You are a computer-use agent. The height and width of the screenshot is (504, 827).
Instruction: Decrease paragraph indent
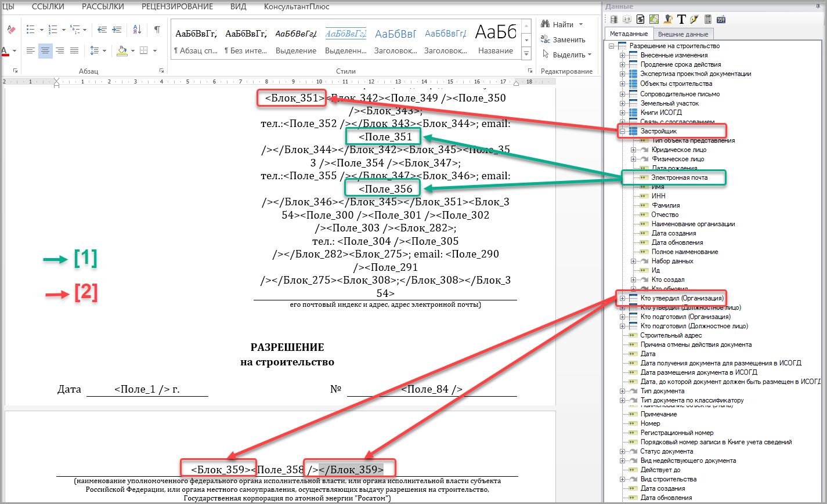(x=102, y=30)
